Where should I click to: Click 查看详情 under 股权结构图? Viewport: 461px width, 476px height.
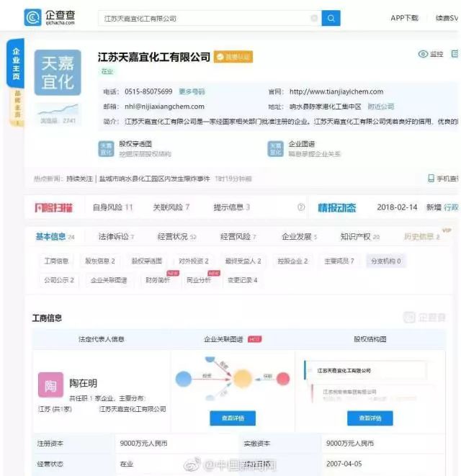370,418
